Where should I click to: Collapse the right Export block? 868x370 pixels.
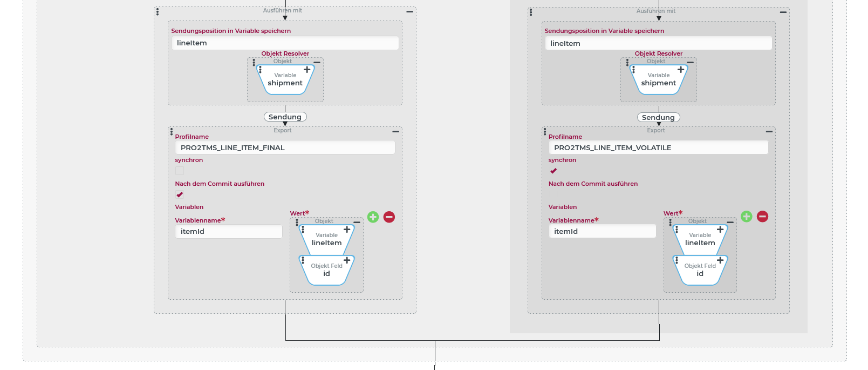coord(769,131)
